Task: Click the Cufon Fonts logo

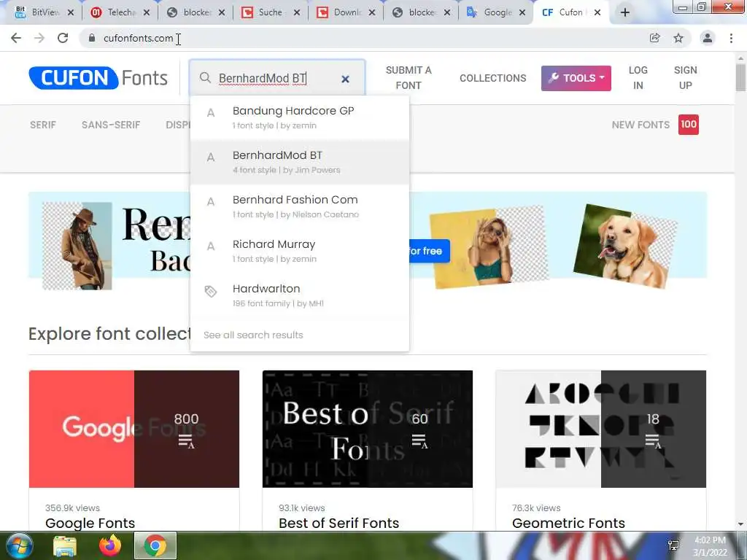Action: pos(98,77)
